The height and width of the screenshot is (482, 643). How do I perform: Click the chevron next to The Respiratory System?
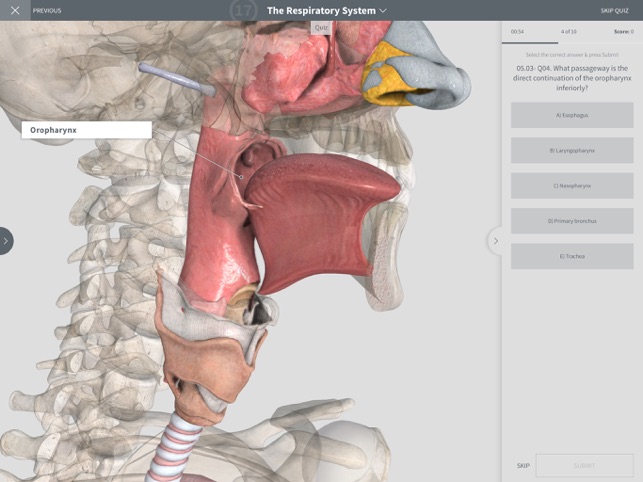(383, 11)
